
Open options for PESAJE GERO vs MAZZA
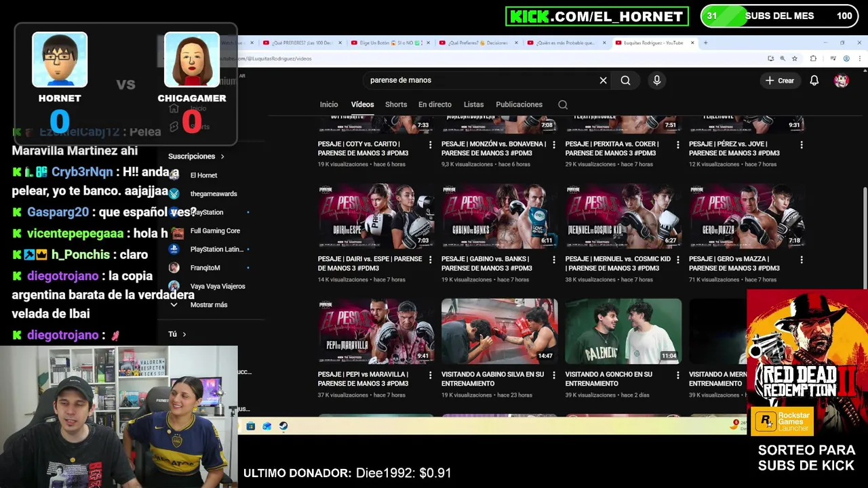tap(802, 260)
